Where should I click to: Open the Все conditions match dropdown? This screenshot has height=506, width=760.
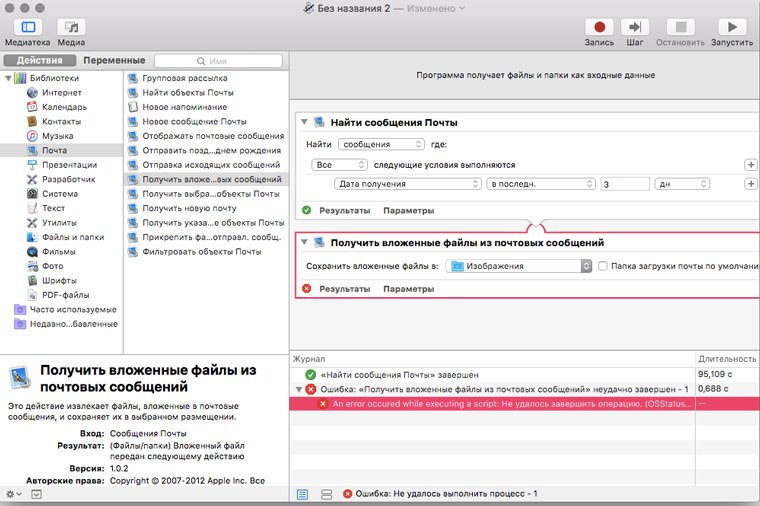[338, 164]
